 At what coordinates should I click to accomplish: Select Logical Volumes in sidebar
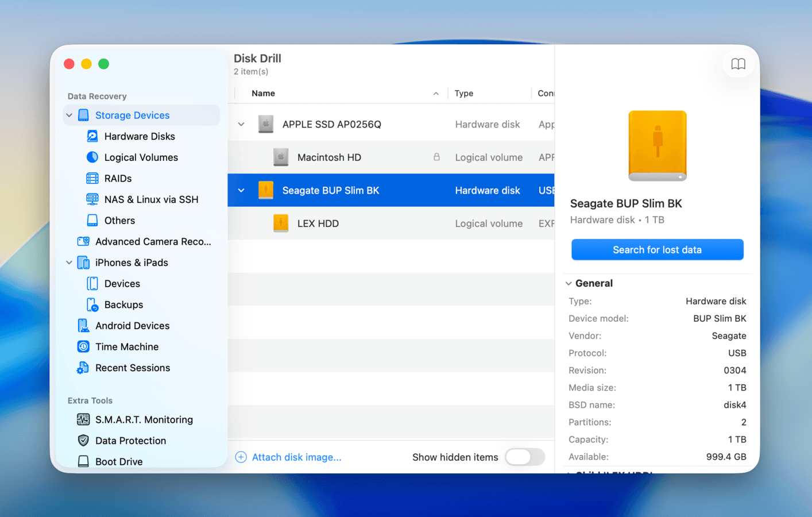tap(141, 157)
